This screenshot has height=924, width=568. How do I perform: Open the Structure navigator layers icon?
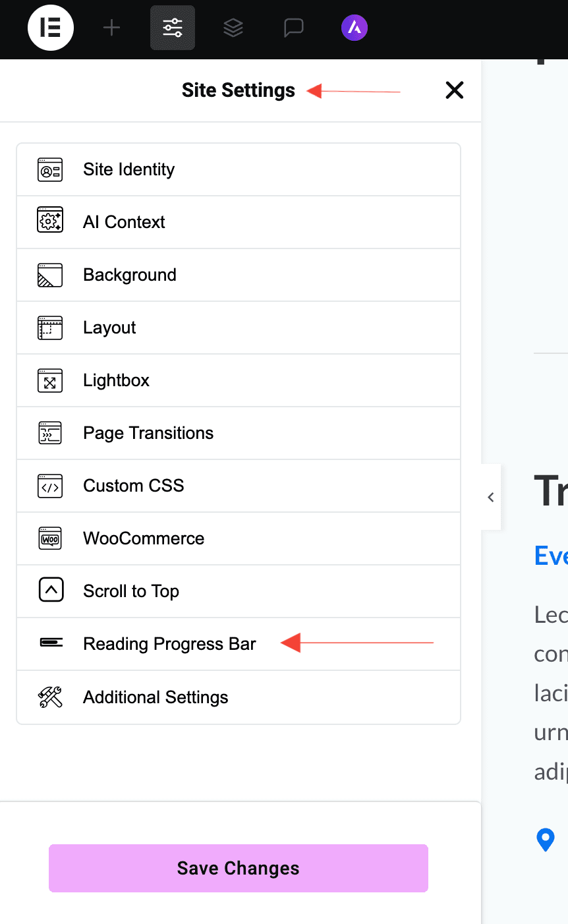233,28
